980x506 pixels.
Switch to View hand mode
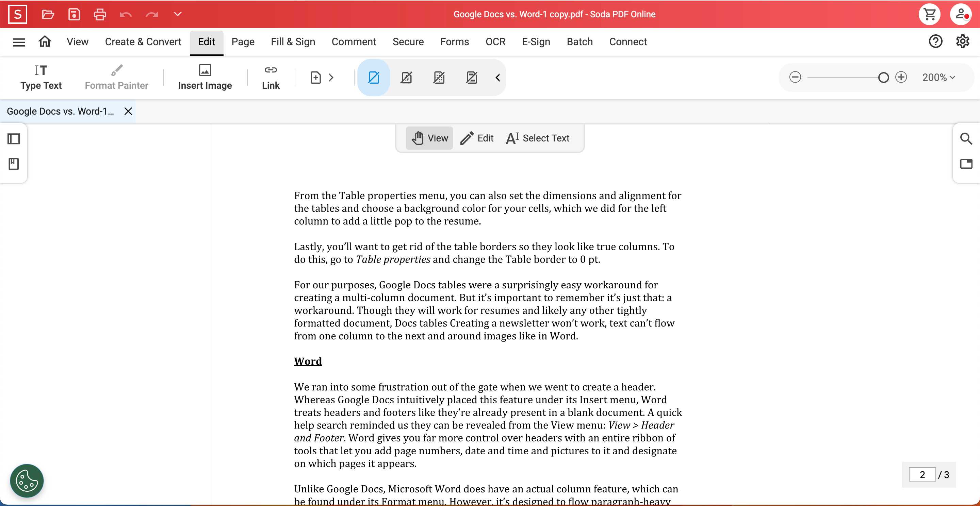pyautogui.click(x=429, y=138)
